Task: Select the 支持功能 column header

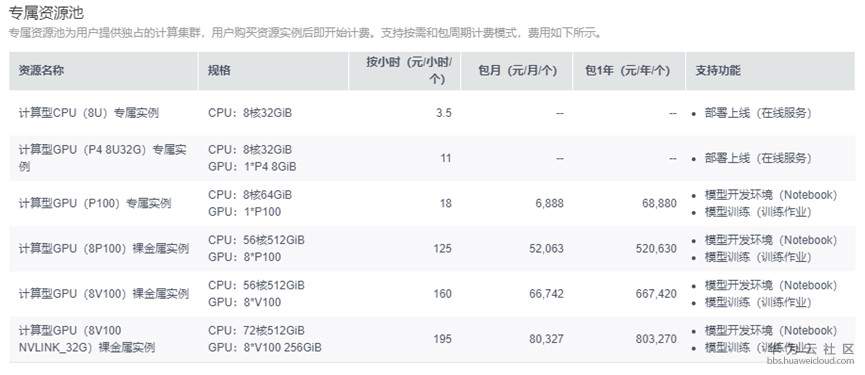Action: tap(718, 71)
